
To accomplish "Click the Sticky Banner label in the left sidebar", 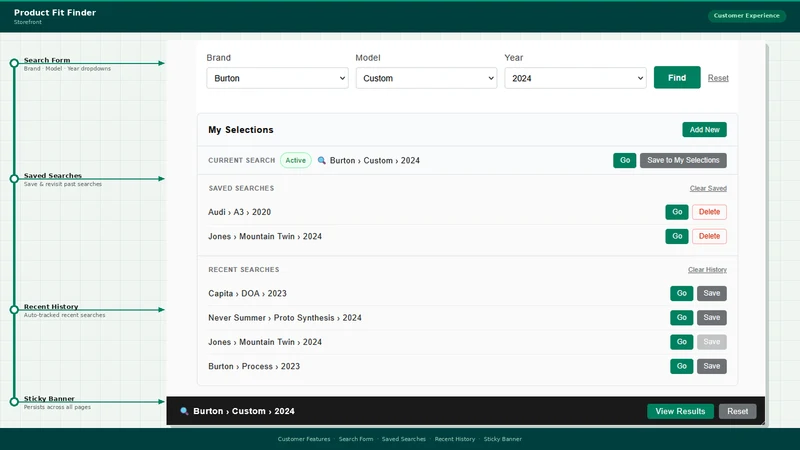I will pos(49,398).
